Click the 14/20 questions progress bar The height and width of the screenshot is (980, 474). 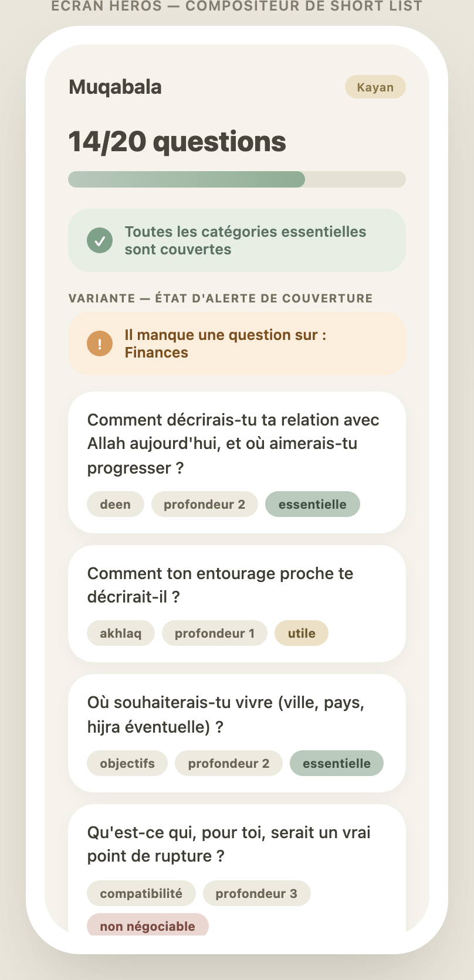[237, 179]
